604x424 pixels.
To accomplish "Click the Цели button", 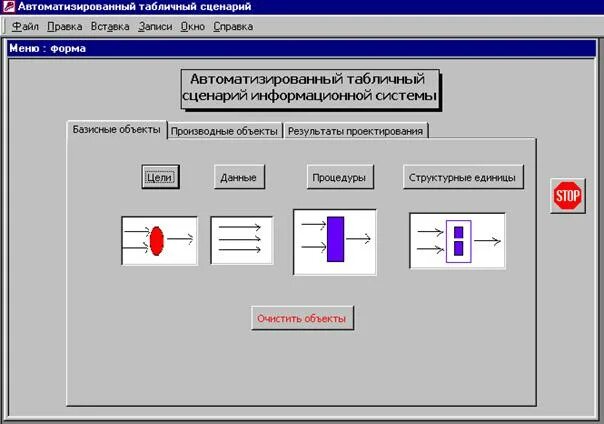I will click(160, 177).
